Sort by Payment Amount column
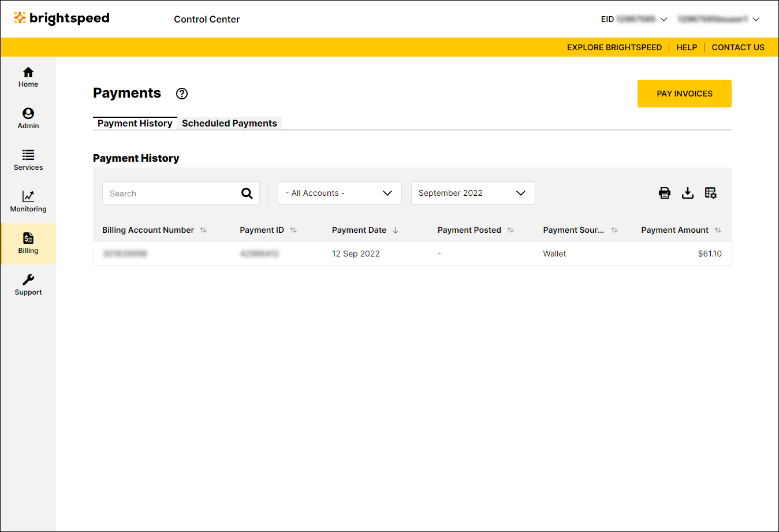The height and width of the screenshot is (532, 779). (x=718, y=230)
